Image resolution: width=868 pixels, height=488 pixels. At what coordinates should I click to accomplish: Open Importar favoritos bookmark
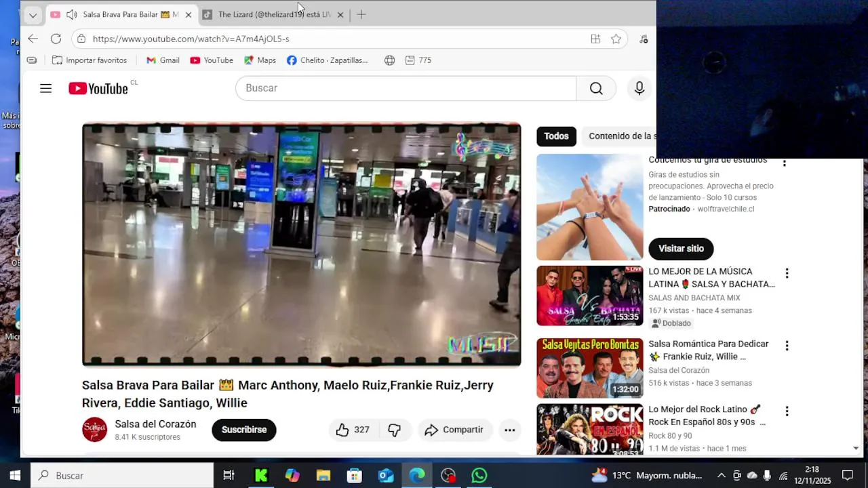90,60
